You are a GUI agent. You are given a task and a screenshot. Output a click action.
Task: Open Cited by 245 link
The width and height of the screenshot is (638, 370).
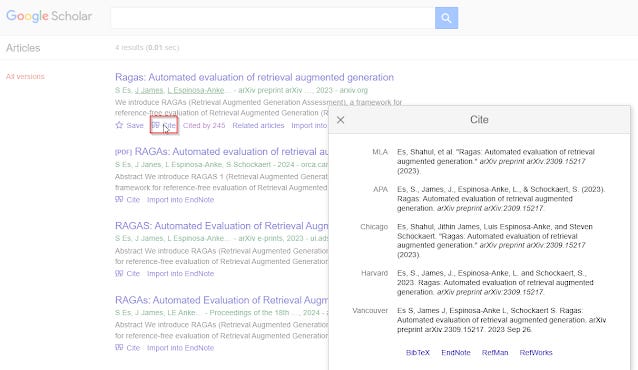pos(204,125)
